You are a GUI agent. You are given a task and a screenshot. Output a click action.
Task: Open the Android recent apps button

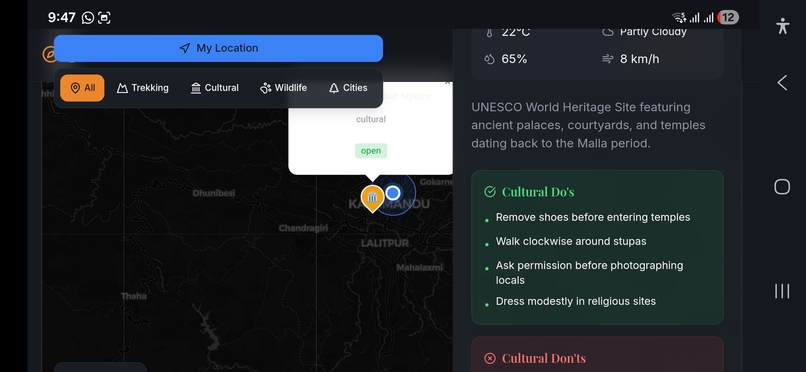782,291
